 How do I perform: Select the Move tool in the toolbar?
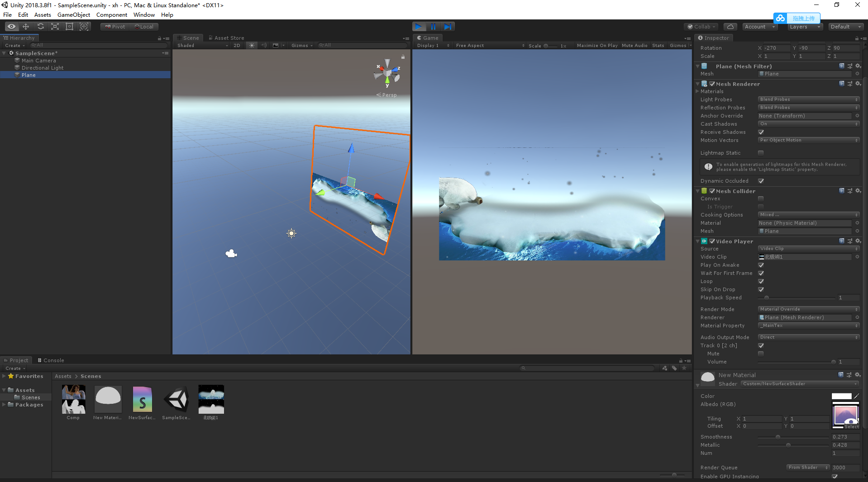point(26,26)
